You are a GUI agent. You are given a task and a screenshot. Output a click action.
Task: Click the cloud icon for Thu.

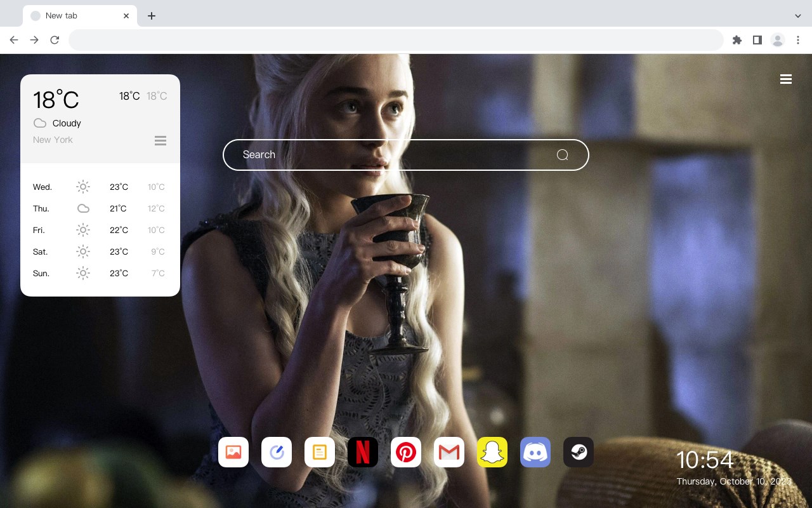[83, 208]
